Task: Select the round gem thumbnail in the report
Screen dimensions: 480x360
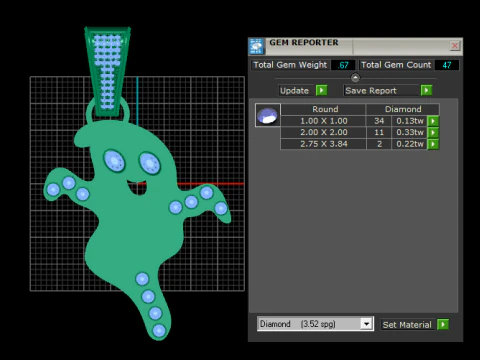Action: tap(268, 115)
